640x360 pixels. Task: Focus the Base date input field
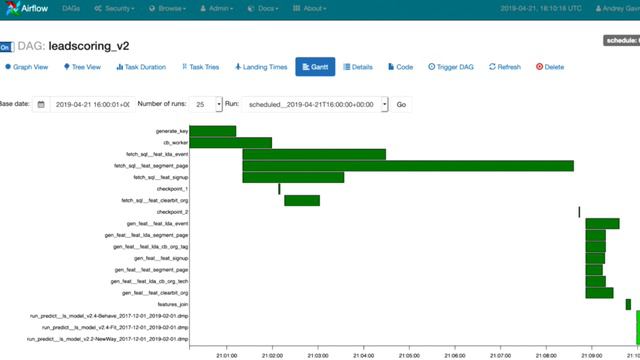92,104
